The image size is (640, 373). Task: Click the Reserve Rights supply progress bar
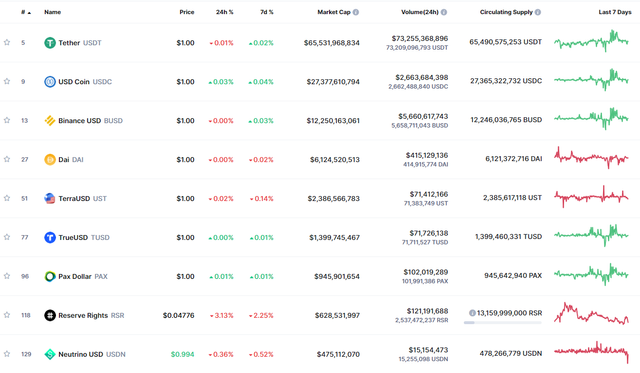(x=502, y=322)
